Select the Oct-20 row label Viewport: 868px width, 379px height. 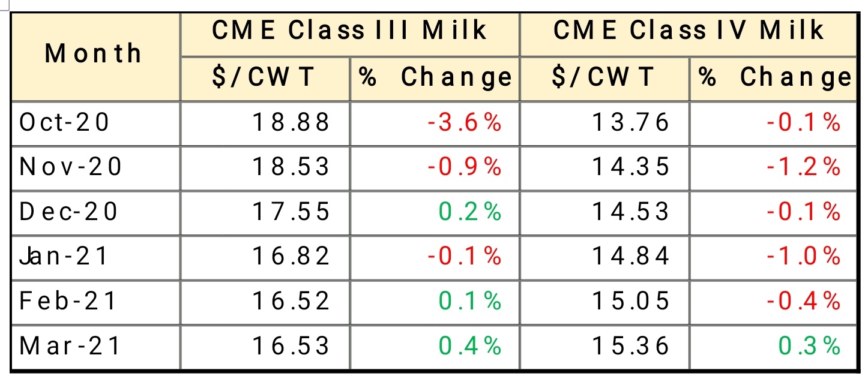pos(65,122)
